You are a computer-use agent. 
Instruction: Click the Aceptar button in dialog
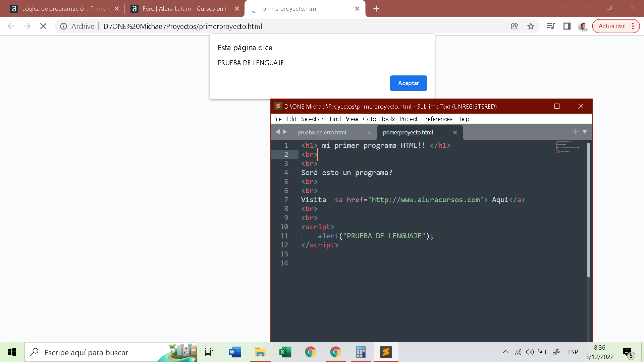(408, 83)
